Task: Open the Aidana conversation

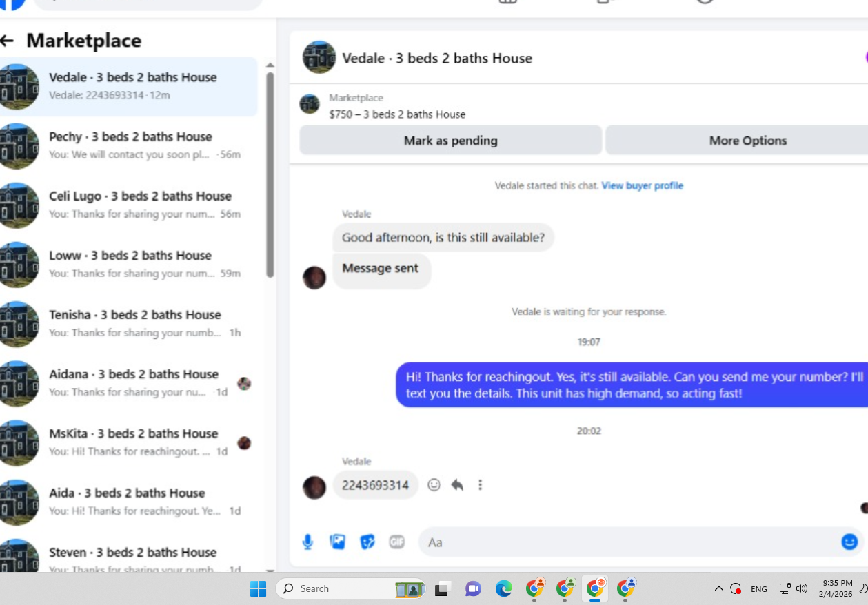Action: coord(128,383)
